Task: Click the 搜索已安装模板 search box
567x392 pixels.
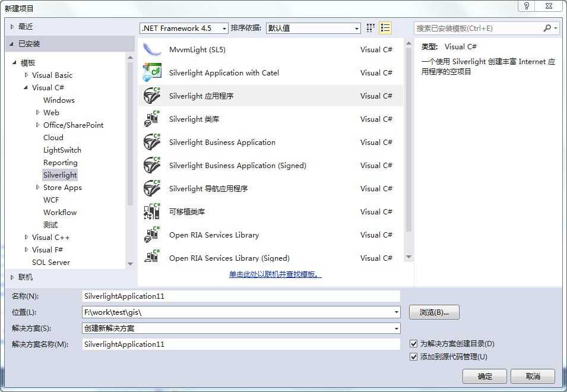Action: click(478, 28)
